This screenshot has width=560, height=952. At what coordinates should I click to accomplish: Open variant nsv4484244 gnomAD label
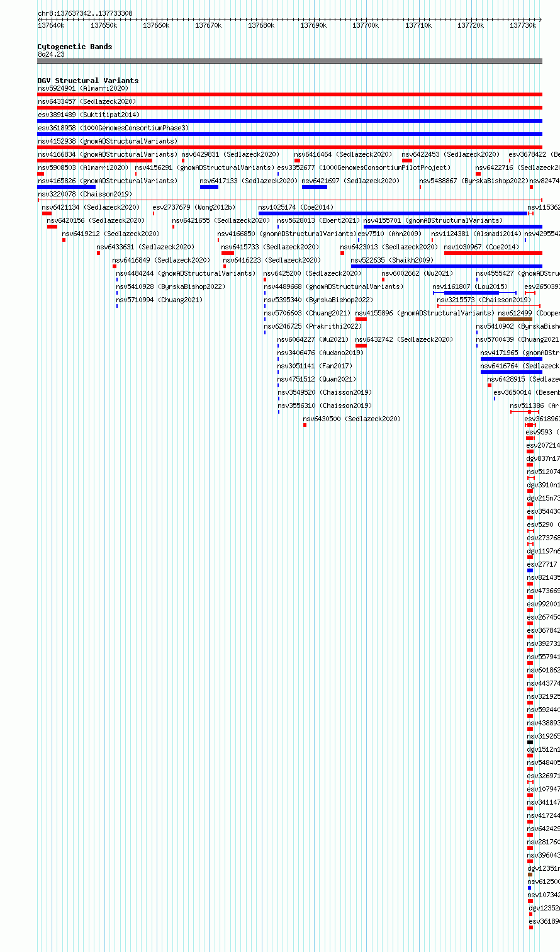[186, 273]
